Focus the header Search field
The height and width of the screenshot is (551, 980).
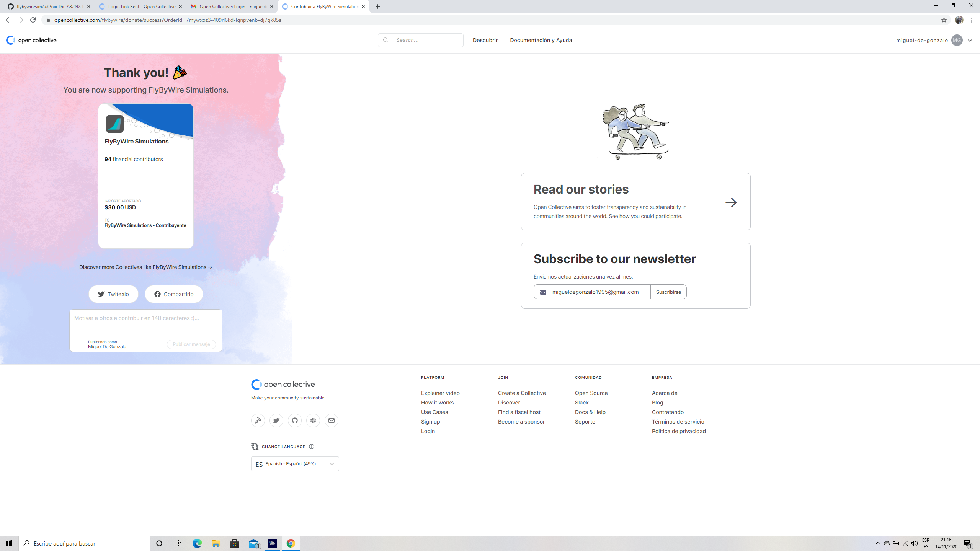421,40
